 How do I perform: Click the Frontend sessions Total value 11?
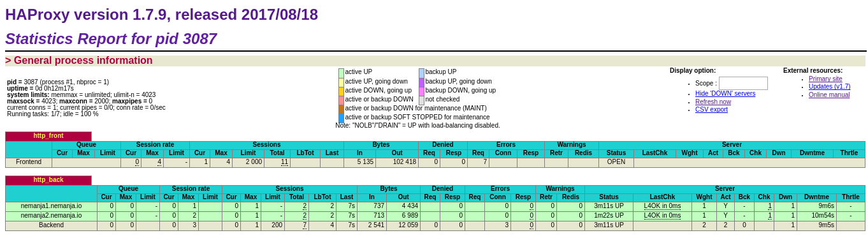click(x=284, y=162)
